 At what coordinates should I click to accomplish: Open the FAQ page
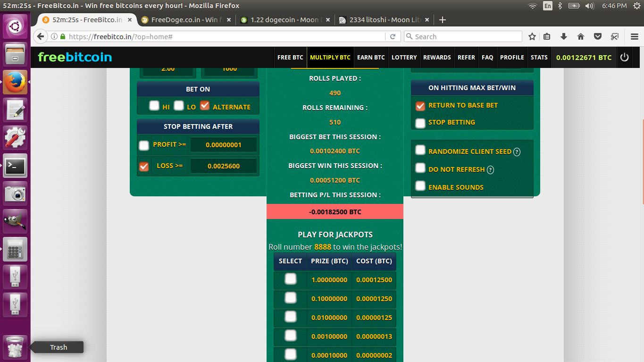click(x=487, y=57)
